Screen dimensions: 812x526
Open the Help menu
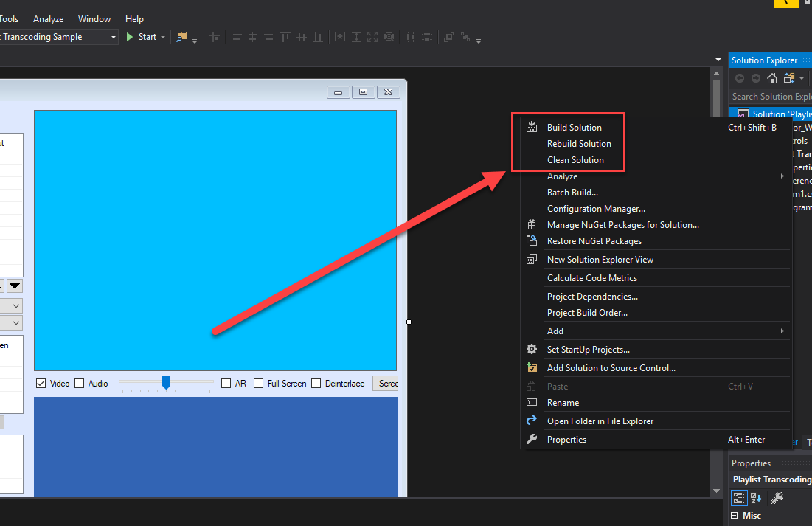134,19
